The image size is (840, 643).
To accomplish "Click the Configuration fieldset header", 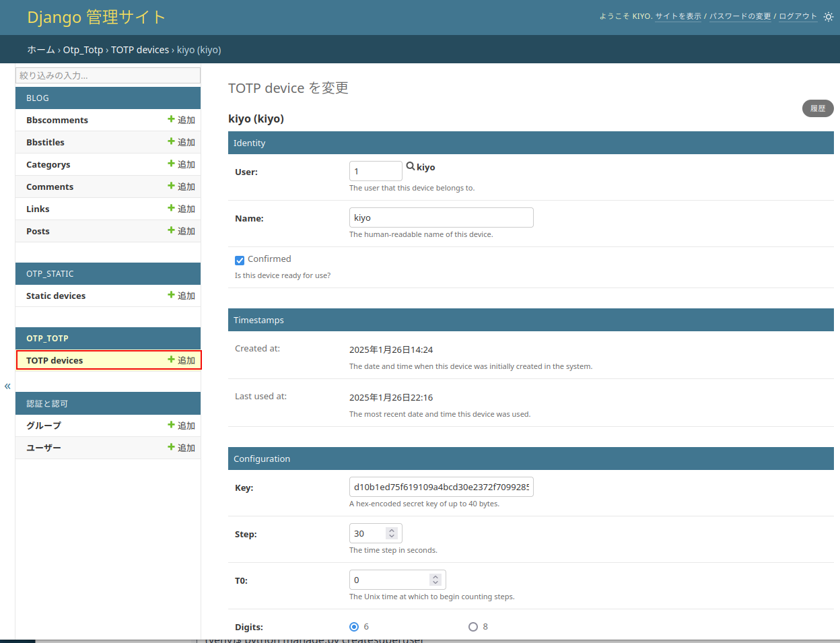I will (x=531, y=459).
